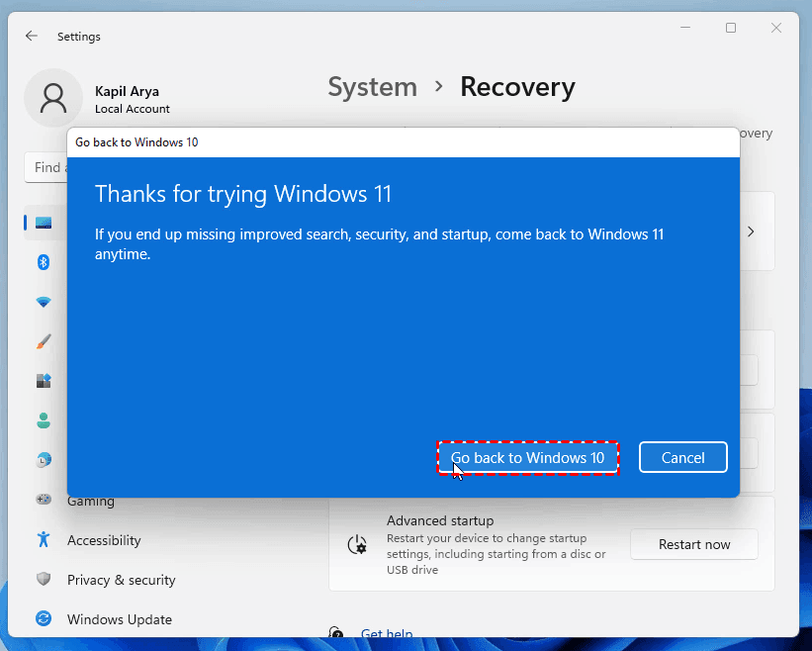Open the Apps sidebar icon
This screenshot has height=651, width=812.
44,381
